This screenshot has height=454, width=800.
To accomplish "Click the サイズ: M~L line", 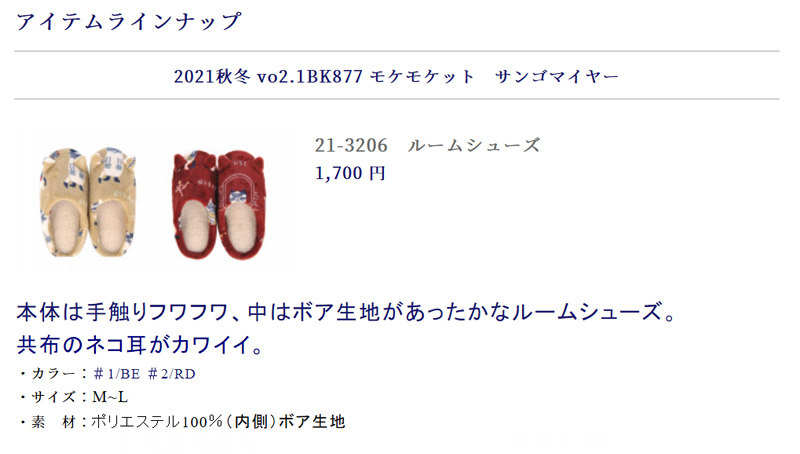I will click(74, 397).
